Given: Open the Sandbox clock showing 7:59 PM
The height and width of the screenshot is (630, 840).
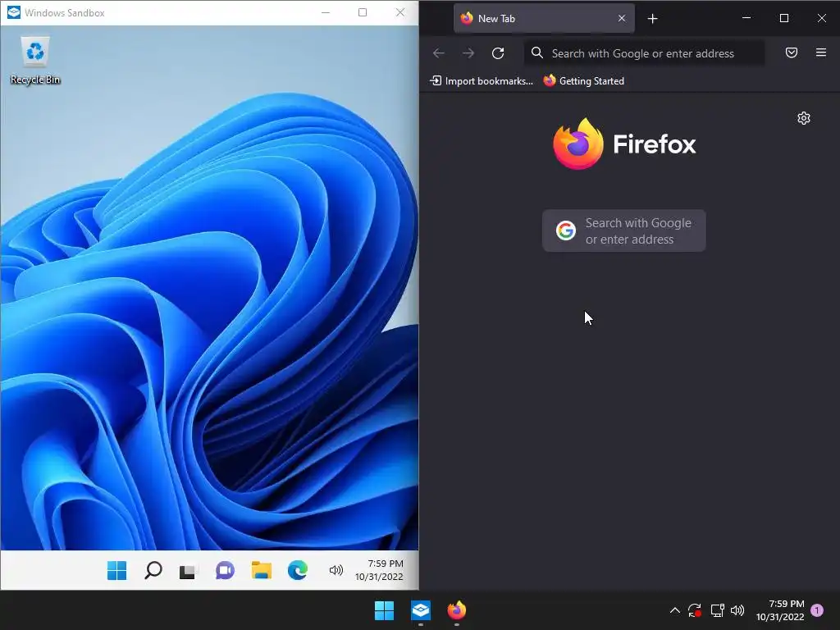Looking at the screenshot, I should click(379, 570).
